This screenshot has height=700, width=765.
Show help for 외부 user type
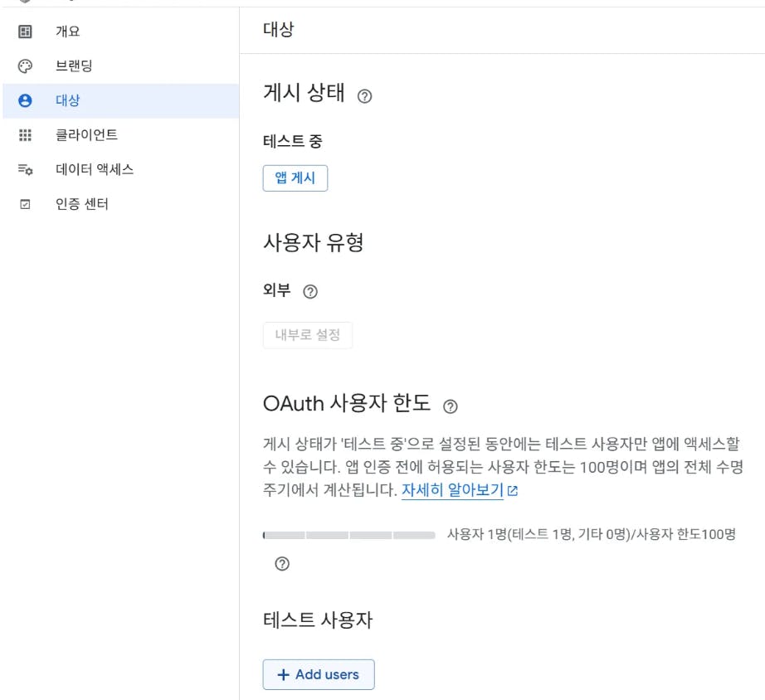coord(310,292)
